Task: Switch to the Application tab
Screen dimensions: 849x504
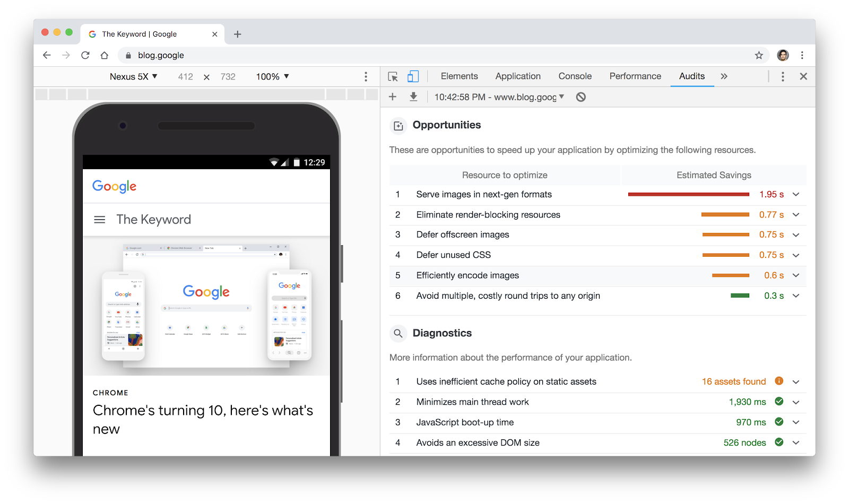Action: (x=518, y=76)
